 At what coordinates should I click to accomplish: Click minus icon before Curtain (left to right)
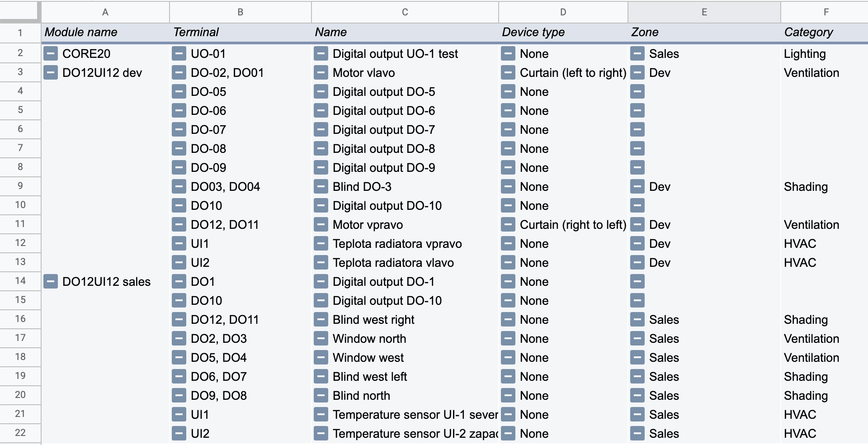[x=508, y=73]
